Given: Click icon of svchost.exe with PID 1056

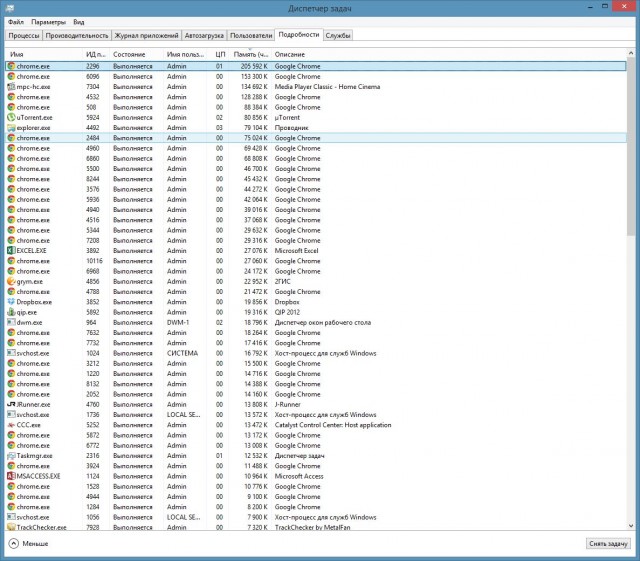Looking at the screenshot, I should [x=11, y=517].
